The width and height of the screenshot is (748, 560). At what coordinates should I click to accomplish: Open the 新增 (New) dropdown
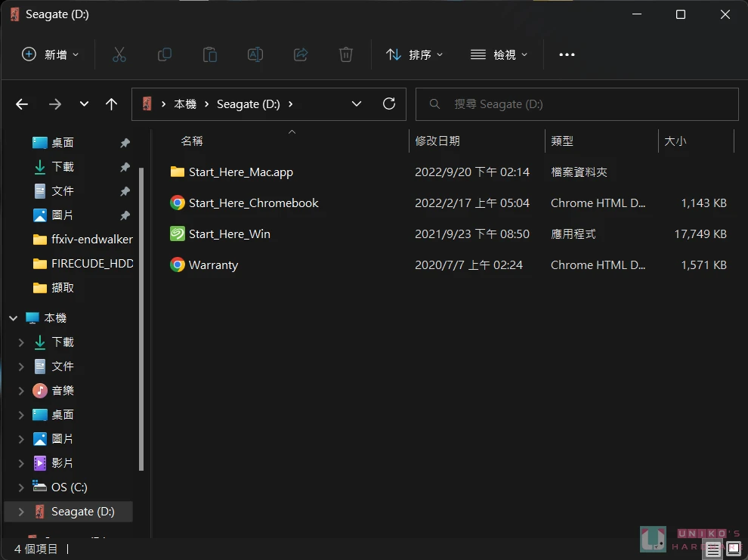point(50,55)
